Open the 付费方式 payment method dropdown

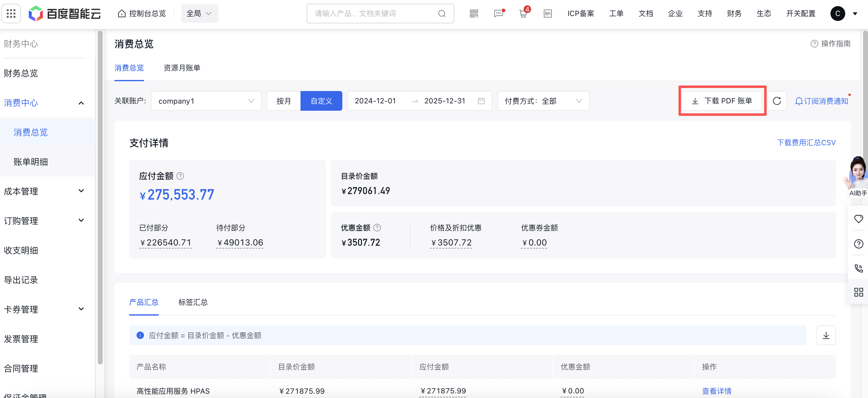pos(543,101)
